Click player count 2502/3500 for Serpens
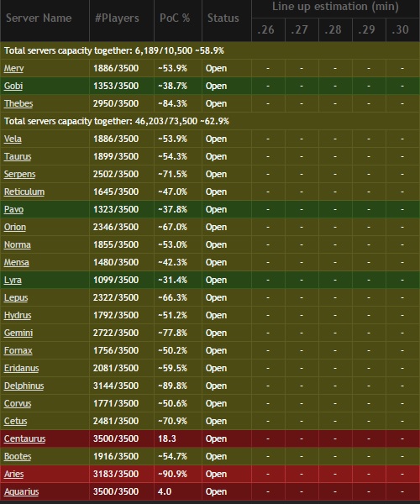The image size is (420, 504). 116,174
